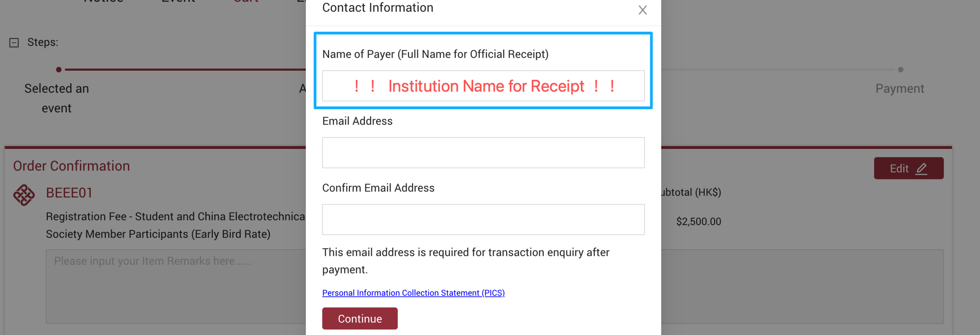Select the 'Selected an event' step dot
This screenshot has height=335, width=980.
coord(59,70)
